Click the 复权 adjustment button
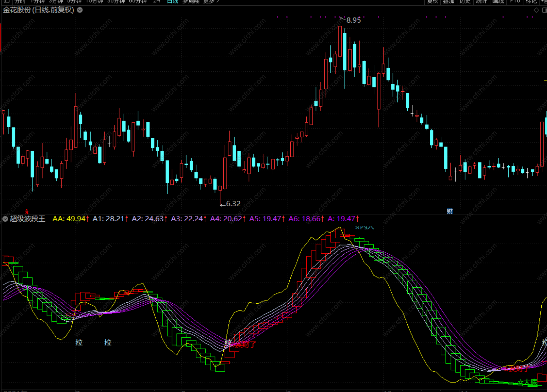 point(433,2)
